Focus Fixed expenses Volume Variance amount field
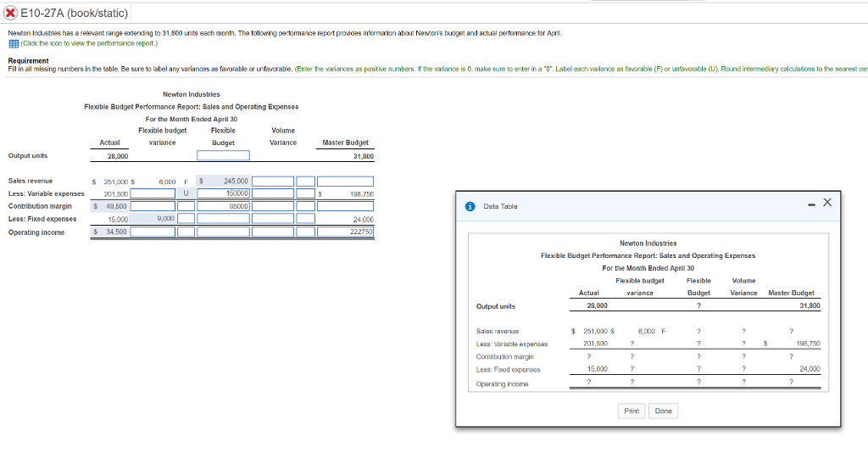This screenshot has width=868, height=453. [273, 218]
